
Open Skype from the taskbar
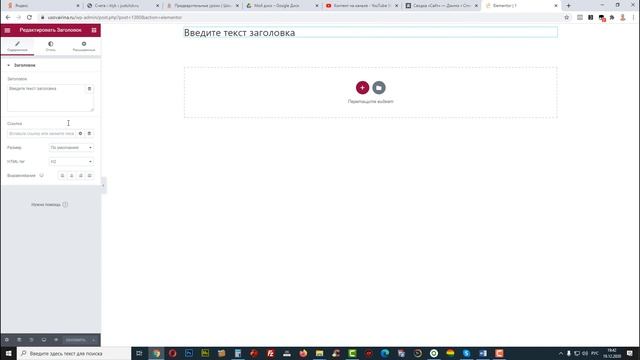click(467, 353)
